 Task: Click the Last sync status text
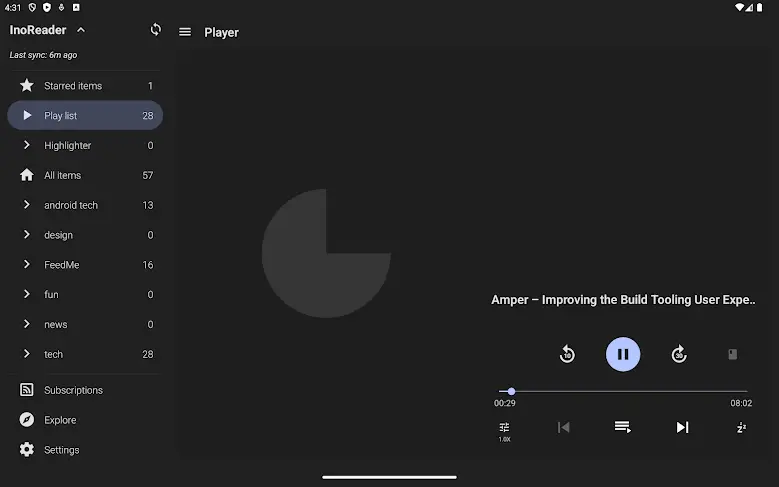[43, 55]
